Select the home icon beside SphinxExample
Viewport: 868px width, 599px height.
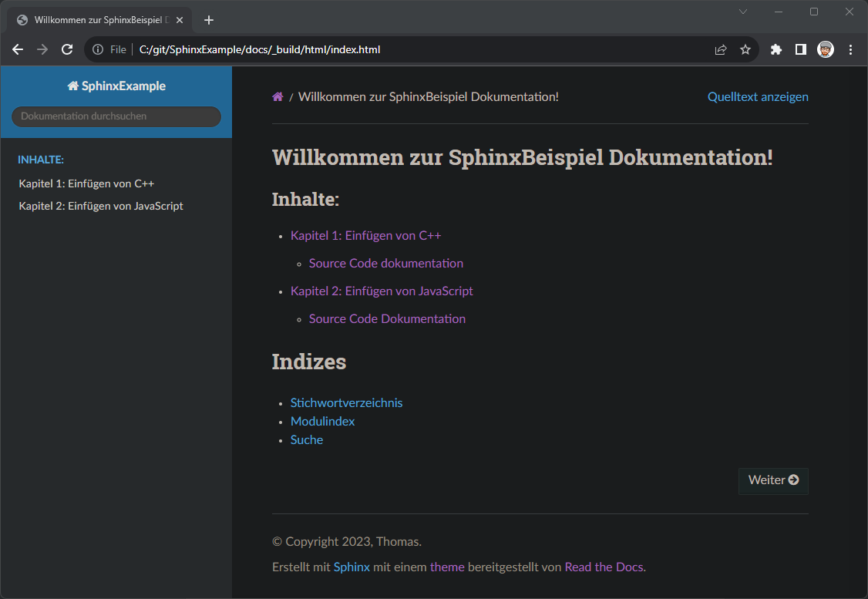click(x=73, y=86)
